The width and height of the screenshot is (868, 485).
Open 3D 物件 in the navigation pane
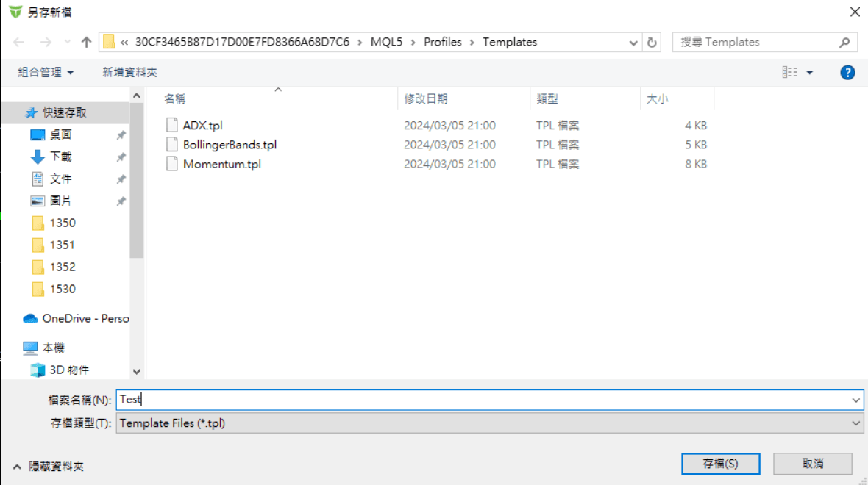69,370
